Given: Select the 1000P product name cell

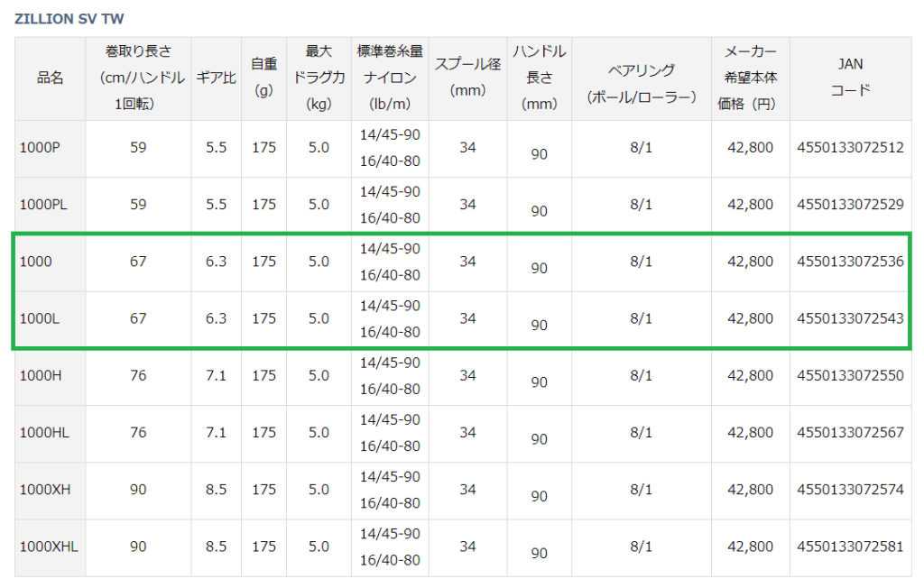Looking at the screenshot, I should [x=40, y=148].
